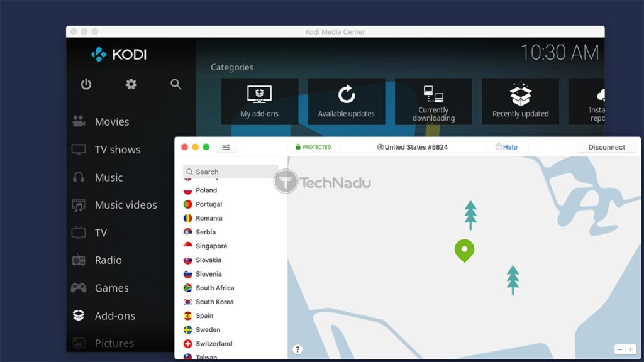The height and width of the screenshot is (362, 644).
Task: Open Movies in Kodi sidebar
Action: click(x=112, y=122)
